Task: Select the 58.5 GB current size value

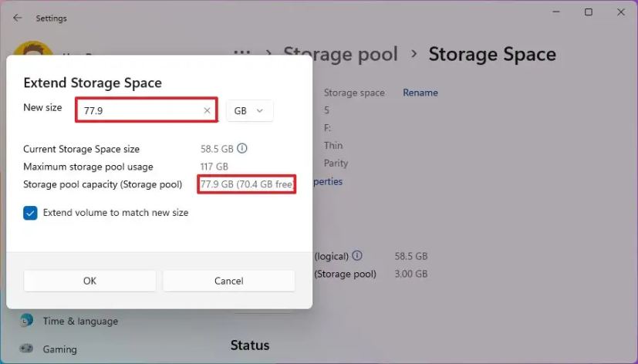Action: (x=217, y=149)
